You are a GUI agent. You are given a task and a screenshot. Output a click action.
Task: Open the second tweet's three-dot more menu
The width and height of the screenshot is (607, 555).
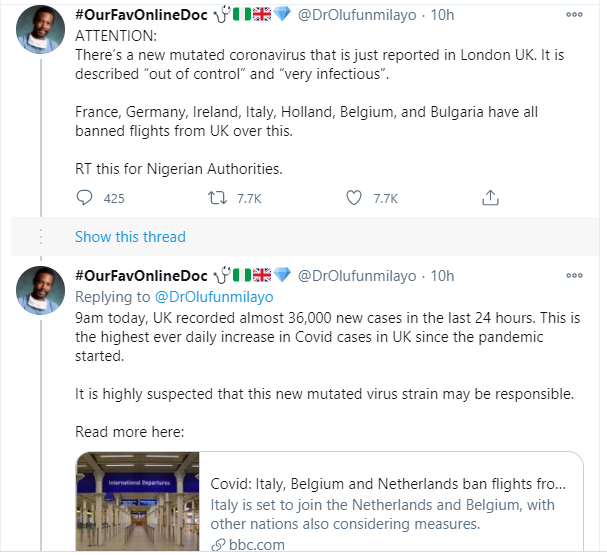point(574,275)
